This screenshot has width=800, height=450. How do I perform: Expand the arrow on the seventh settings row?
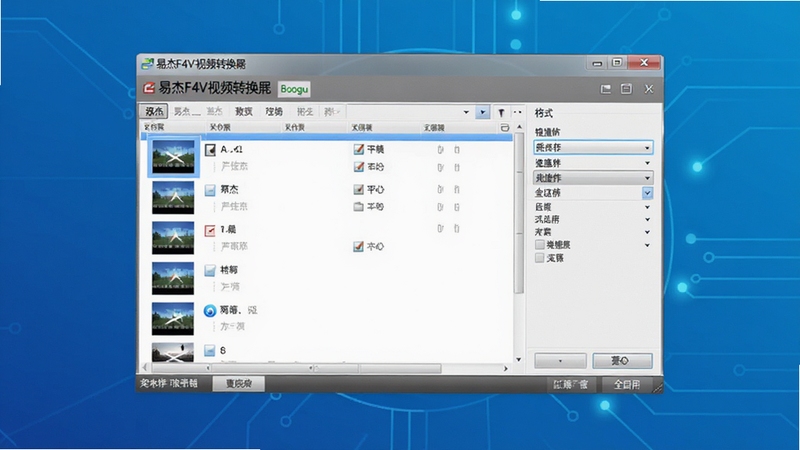647,232
